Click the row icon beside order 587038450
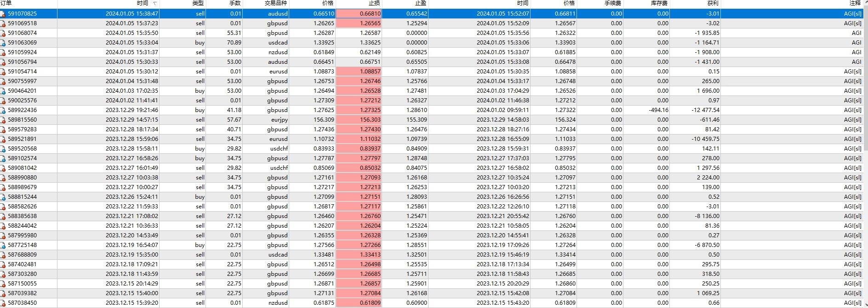 tap(3, 303)
